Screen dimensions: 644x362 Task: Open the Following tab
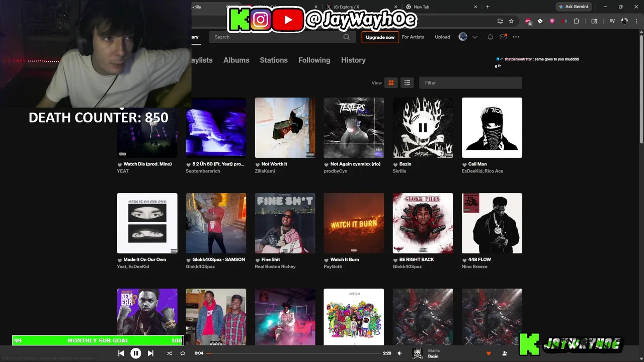point(314,60)
